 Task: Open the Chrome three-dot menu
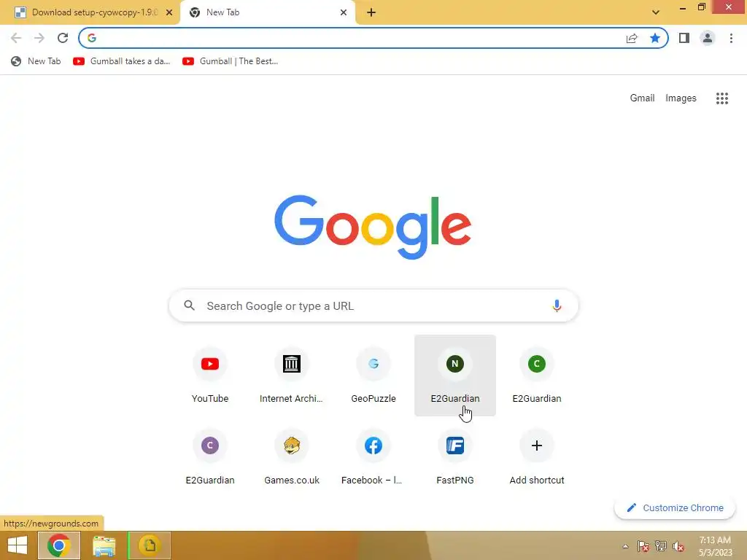(x=731, y=38)
